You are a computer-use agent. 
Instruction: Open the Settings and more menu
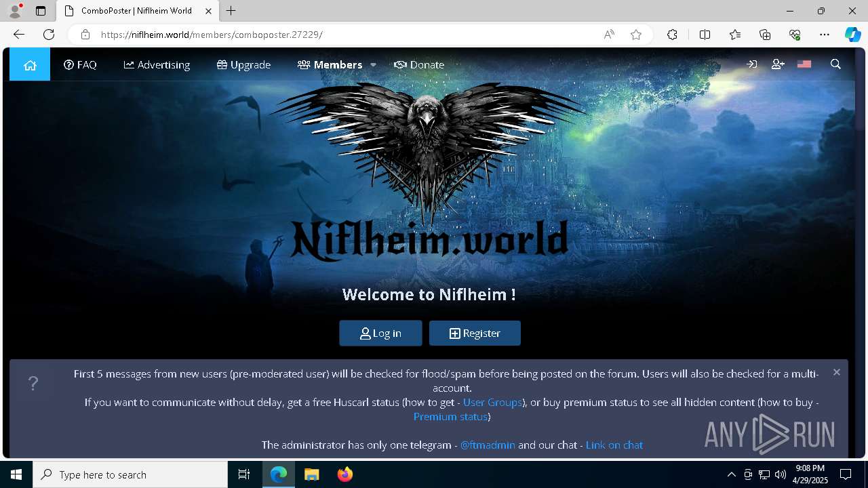(x=825, y=35)
